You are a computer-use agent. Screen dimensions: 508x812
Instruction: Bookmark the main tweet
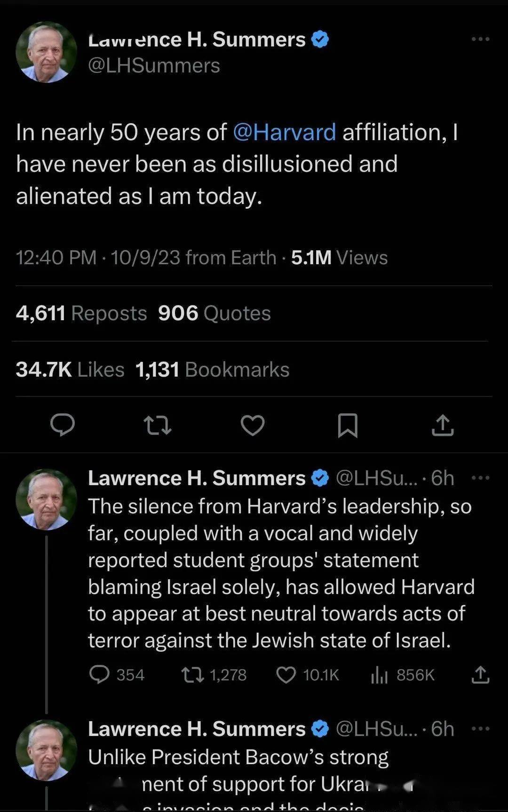[x=348, y=425]
